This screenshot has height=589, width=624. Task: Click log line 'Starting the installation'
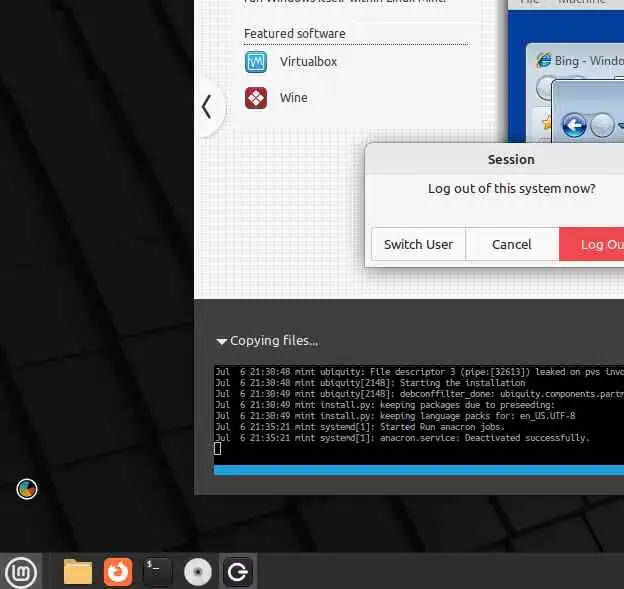point(370,383)
